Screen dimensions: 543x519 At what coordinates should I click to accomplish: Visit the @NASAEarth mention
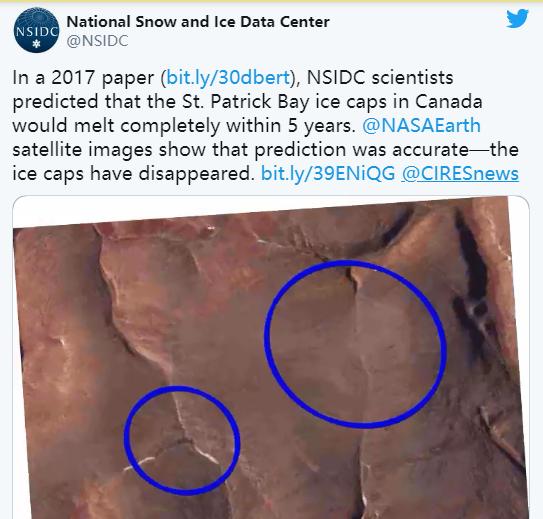tap(421, 125)
